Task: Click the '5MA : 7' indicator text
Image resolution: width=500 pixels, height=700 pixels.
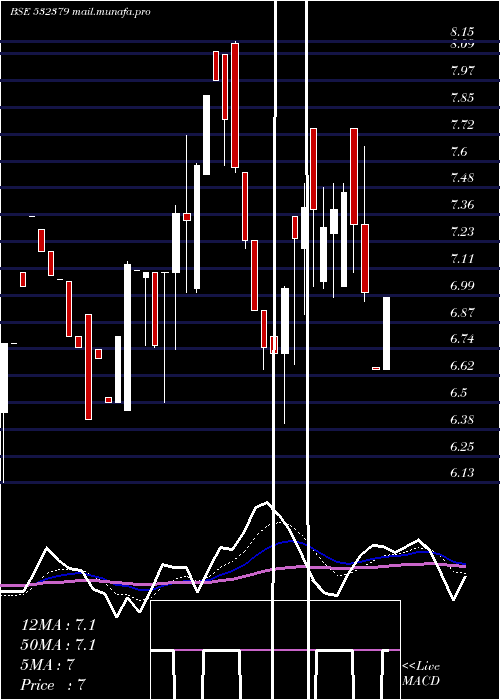Action: click(47, 665)
